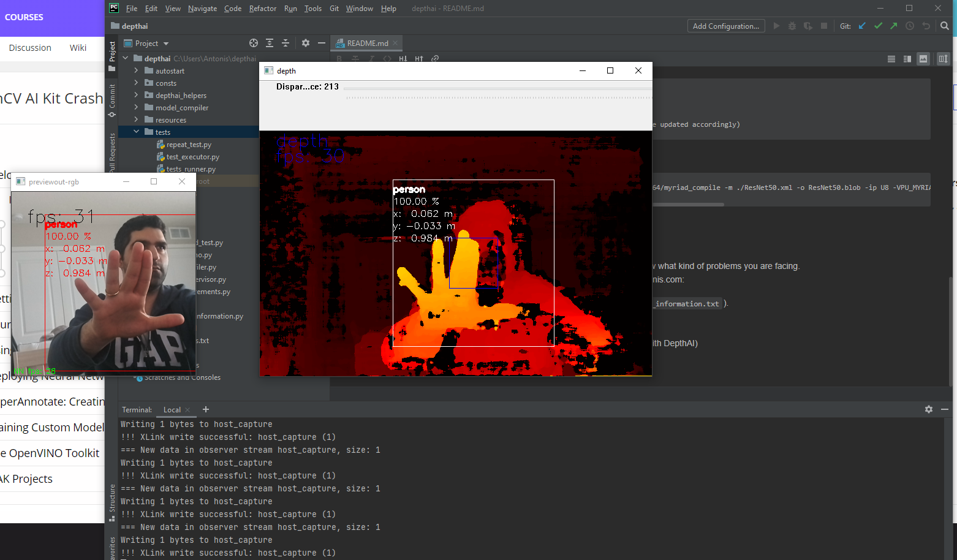
Task: Open Project panel gear settings
Action: tap(306, 43)
